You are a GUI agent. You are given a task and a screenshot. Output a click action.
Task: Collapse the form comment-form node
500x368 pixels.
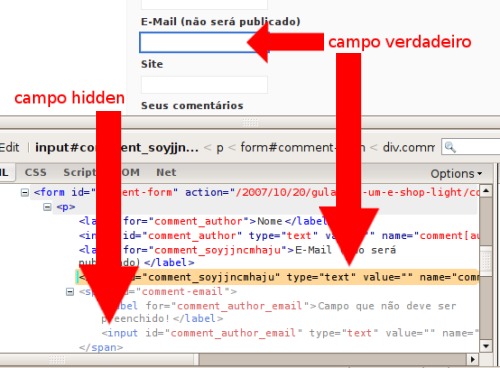[x=25, y=192]
